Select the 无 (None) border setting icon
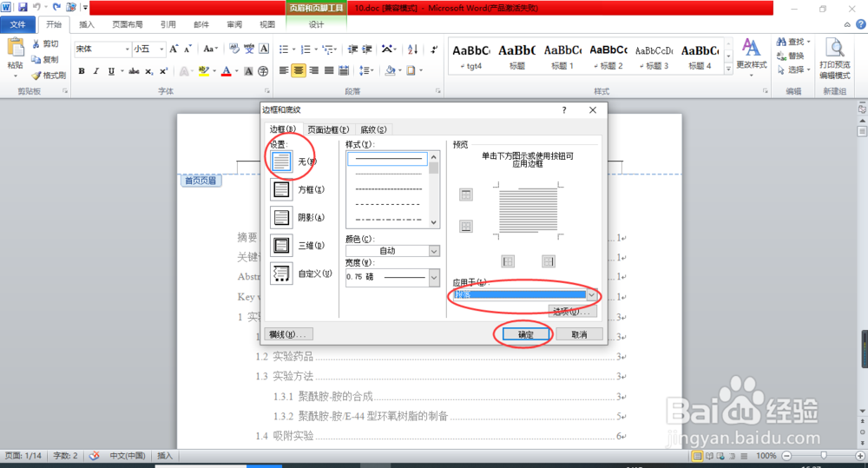Image resolution: width=868 pixels, height=468 pixels. [281, 161]
